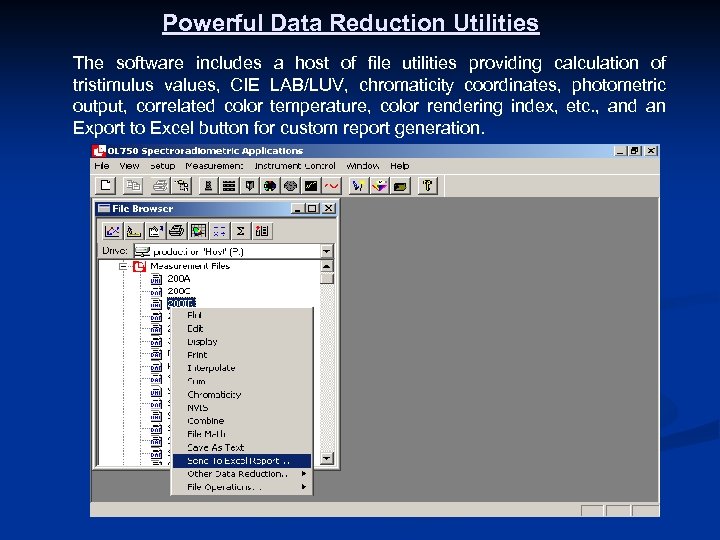The image size is (720, 540).
Task: Expand the Other Data Reduction submenu arrow
Action: click(x=304, y=473)
